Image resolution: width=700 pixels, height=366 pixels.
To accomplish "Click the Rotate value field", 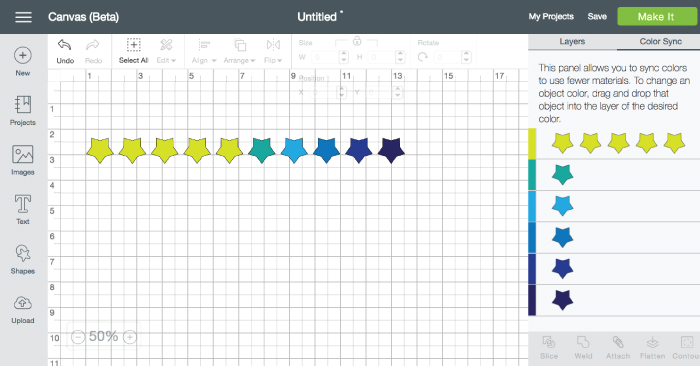I will coord(447,57).
